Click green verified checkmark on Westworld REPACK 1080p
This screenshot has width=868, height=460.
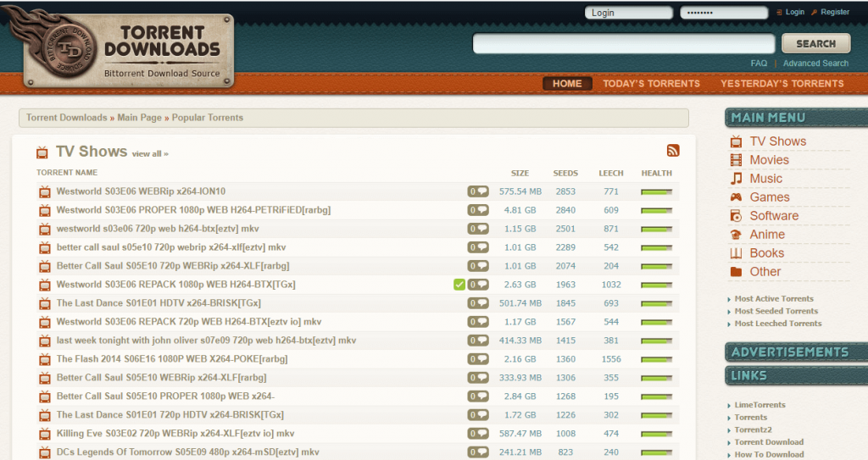(x=459, y=285)
